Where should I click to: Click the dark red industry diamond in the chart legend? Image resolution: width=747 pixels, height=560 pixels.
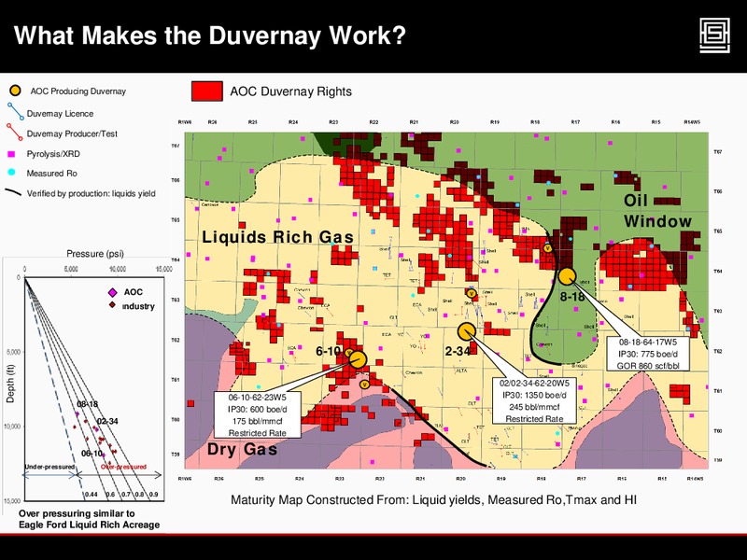point(112,305)
